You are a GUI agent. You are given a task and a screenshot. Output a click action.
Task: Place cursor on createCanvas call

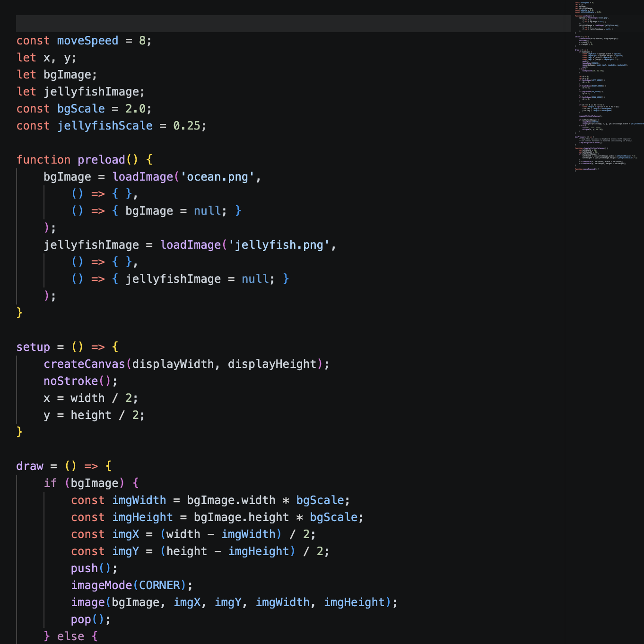coord(84,364)
